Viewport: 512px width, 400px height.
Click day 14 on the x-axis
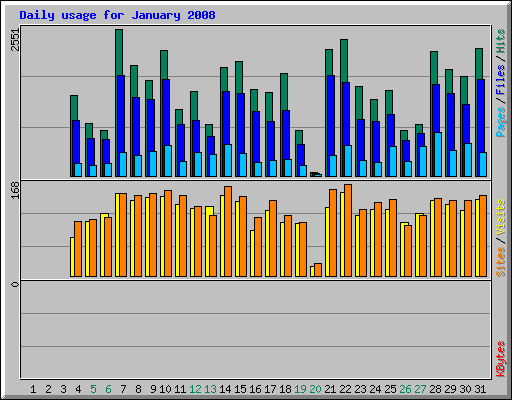pyautogui.click(x=225, y=389)
